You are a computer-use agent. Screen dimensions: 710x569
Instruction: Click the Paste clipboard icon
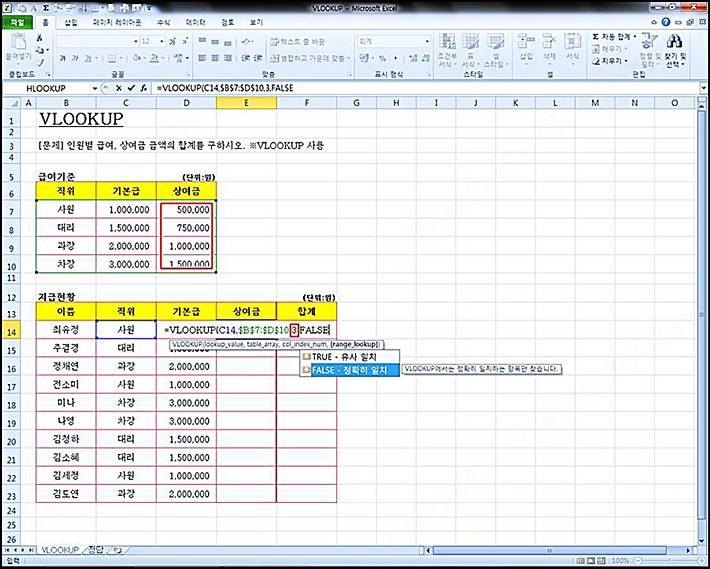18,42
